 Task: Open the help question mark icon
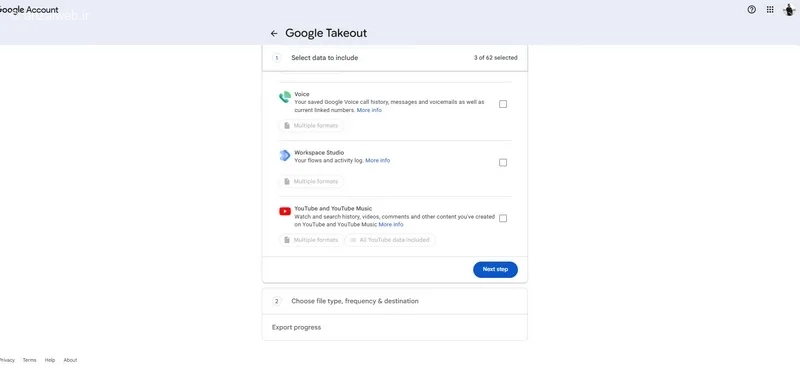(x=752, y=10)
